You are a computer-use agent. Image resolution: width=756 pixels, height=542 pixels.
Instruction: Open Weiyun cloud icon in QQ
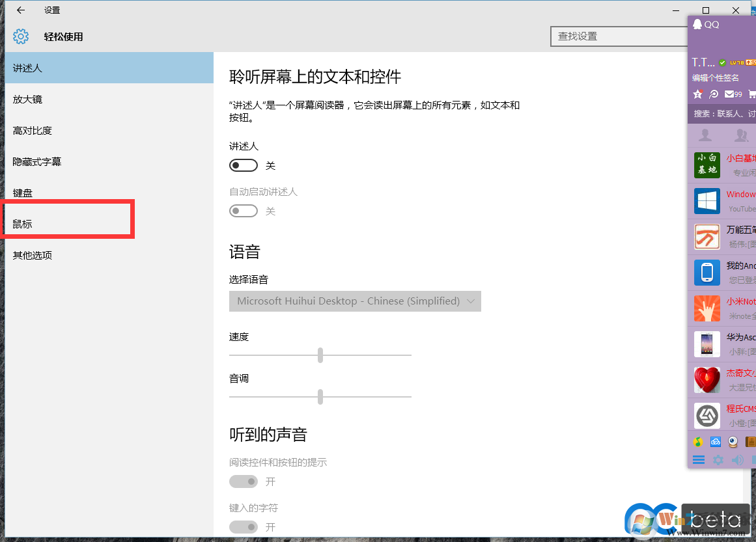[716, 442]
